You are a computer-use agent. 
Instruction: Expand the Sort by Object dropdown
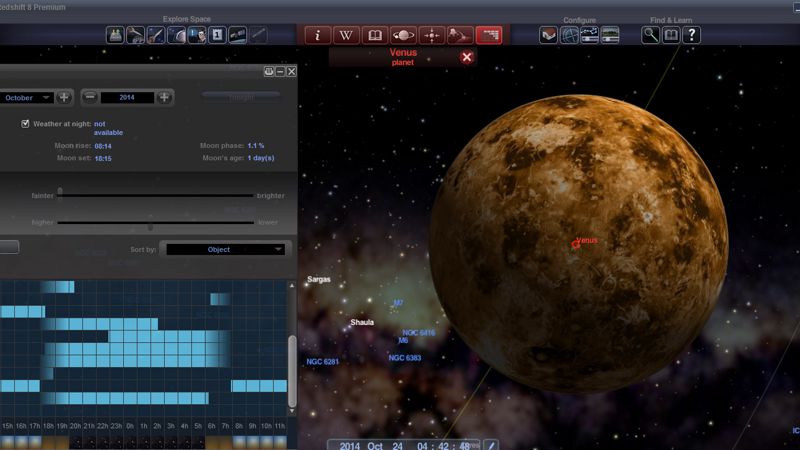click(x=225, y=249)
